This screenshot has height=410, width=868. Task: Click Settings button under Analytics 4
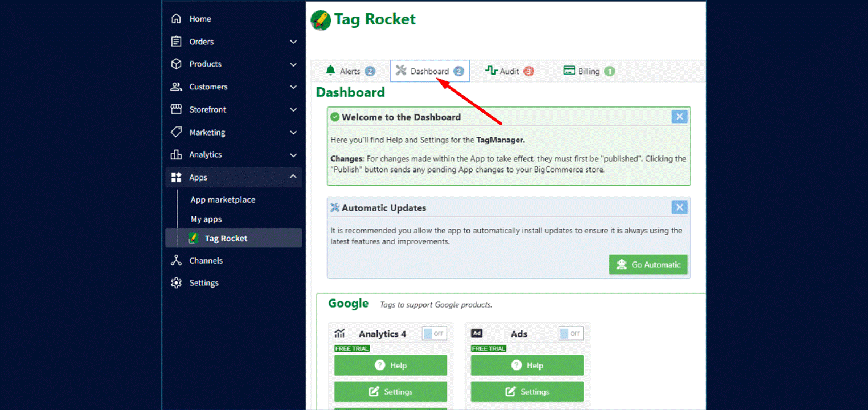pos(391,392)
